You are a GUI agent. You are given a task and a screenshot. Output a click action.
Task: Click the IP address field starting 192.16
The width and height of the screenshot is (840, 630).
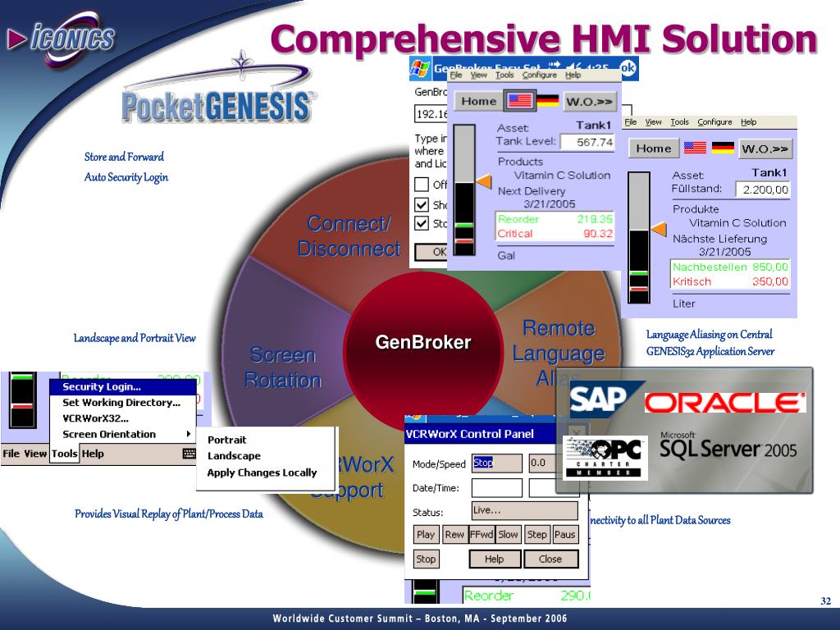pyautogui.click(x=431, y=113)
